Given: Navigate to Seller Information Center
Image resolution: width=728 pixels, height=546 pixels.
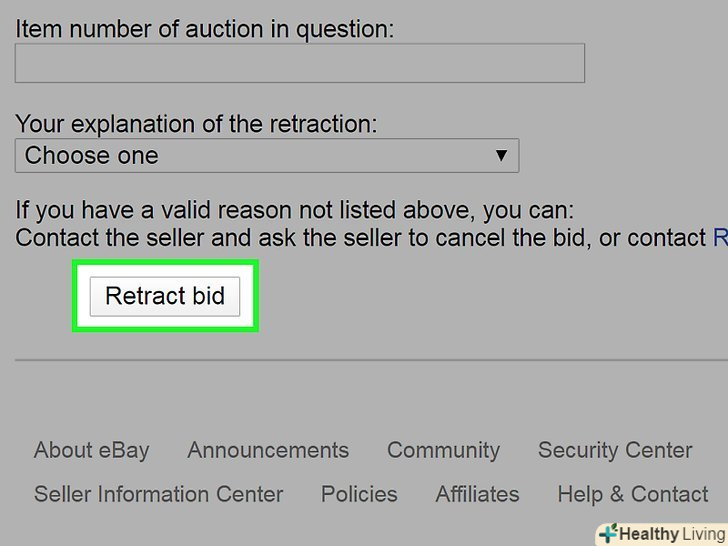Looking at the screenshot, I should pyautogui.click(x=158, y=494).
